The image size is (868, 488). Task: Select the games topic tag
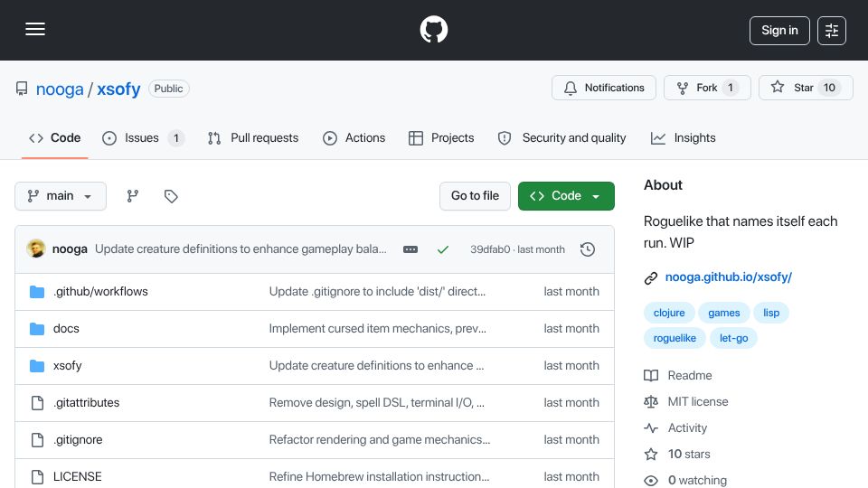(724, 313)
